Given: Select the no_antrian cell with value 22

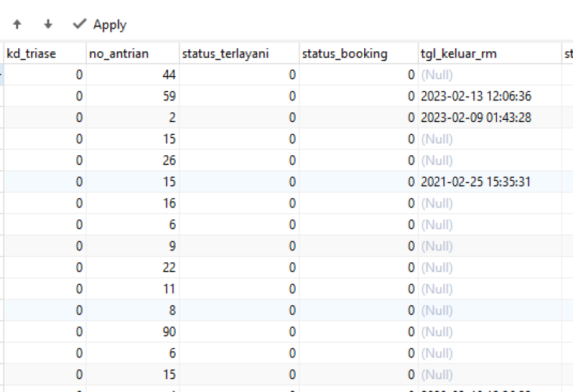Looking at the screenshot, I should click(133, 268).
